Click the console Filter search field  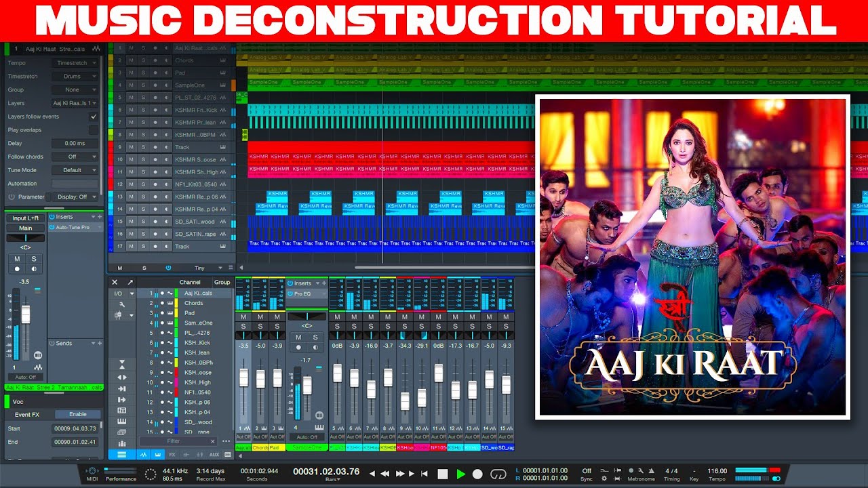click(178, 441)
